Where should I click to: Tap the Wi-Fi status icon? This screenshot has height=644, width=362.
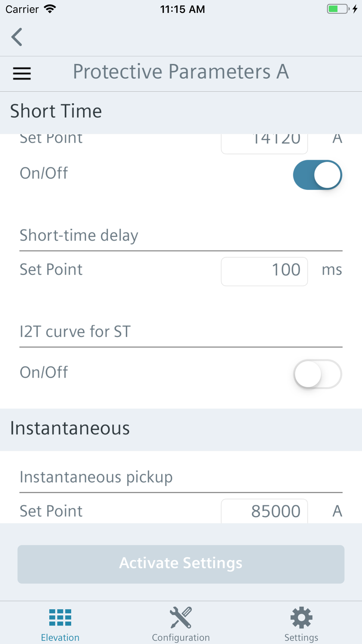pos(50,9)
